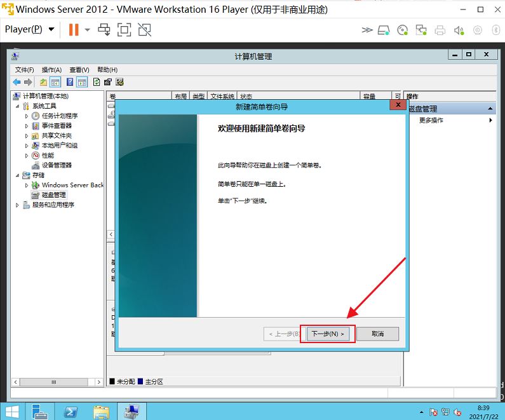The width and height of the screenshot is (505, 420).
Task: Expand the 事件查看器 node
Action: point(27,126)
